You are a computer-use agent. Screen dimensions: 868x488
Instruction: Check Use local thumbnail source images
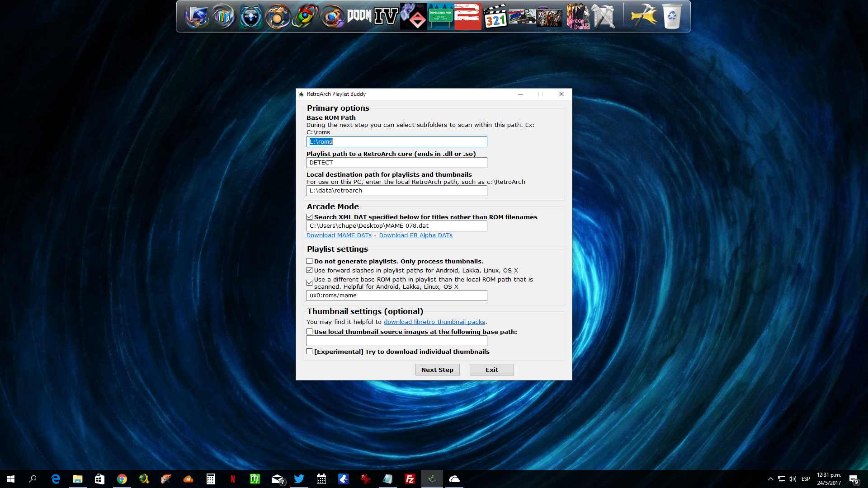(x=310, y=332)
